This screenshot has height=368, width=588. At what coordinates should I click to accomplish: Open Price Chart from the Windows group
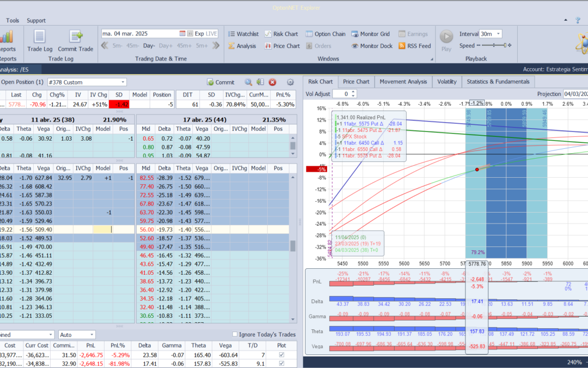(x=283, y=46)
